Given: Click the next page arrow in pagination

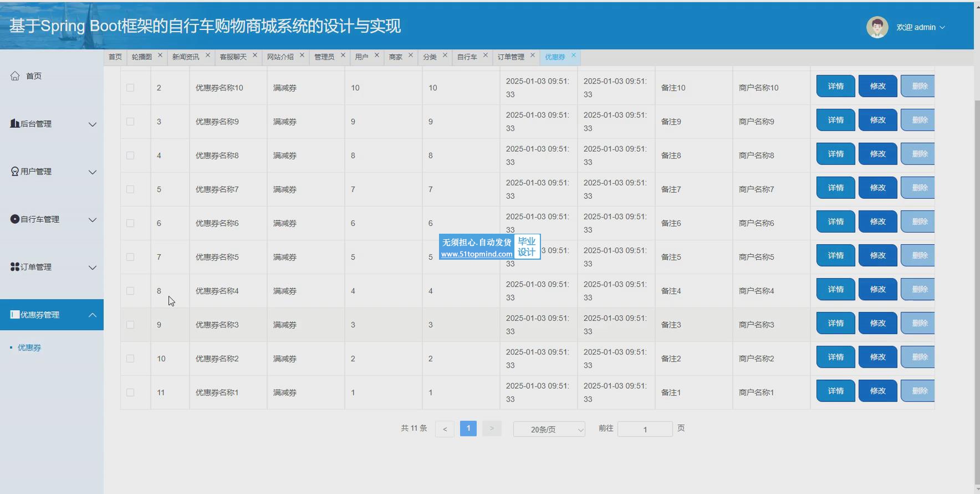Looking at the screenshot, I should pos(492,429).
